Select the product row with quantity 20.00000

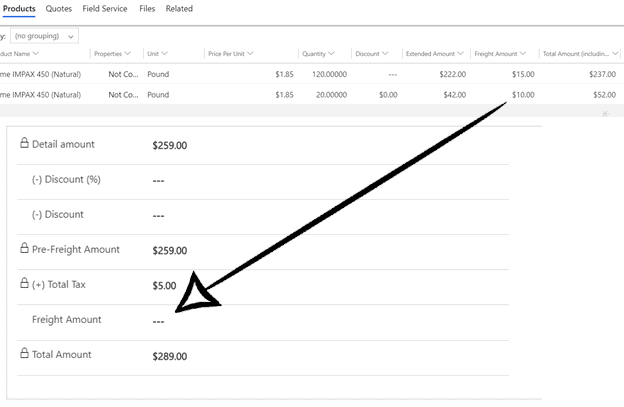pyautogui.click(x=311, y=95)
